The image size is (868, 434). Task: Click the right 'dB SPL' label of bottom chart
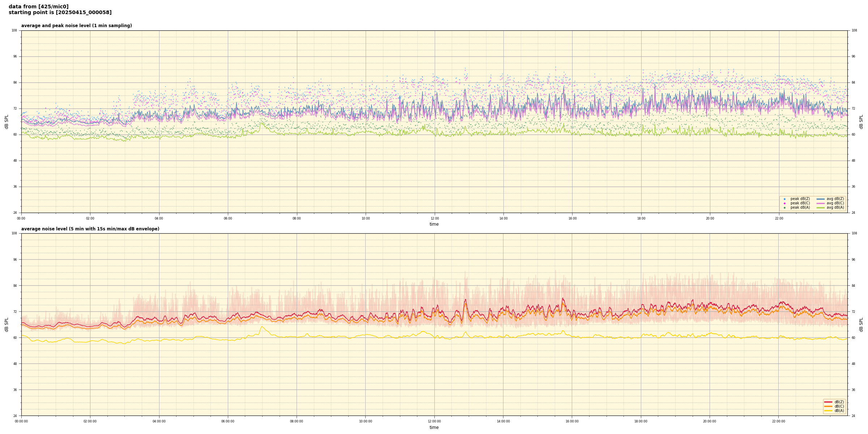pos(861,324)
